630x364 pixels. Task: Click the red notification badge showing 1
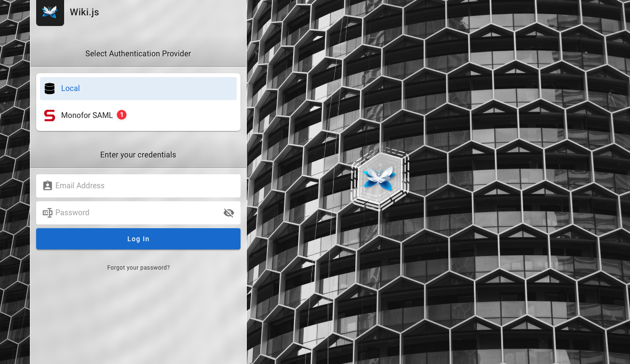coord(121,115)
